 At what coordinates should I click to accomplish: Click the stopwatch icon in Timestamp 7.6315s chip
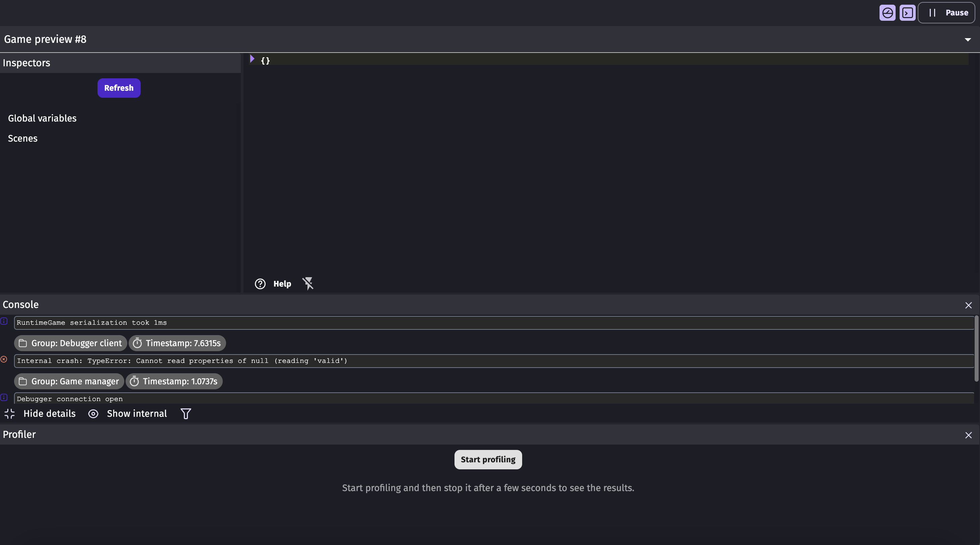(x=137, y=343)
